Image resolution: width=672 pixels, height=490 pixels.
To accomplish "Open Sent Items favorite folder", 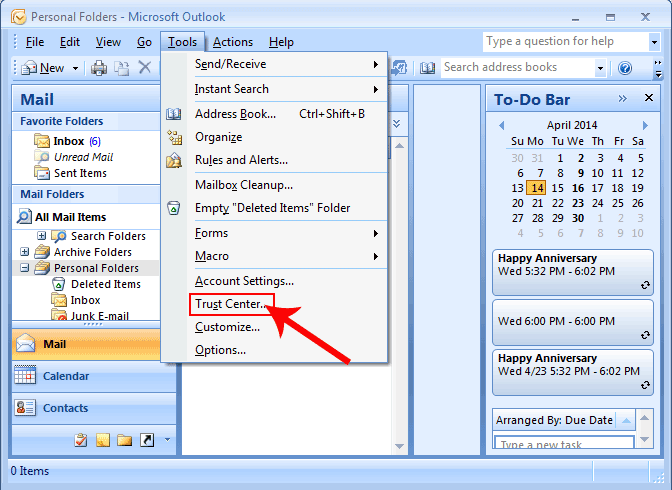I will [x=70, y=173].
